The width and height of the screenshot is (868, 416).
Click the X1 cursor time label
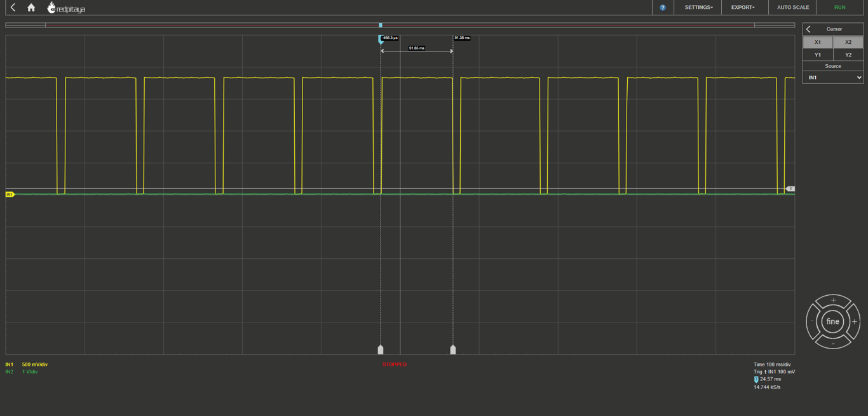[x=390, y=38]
